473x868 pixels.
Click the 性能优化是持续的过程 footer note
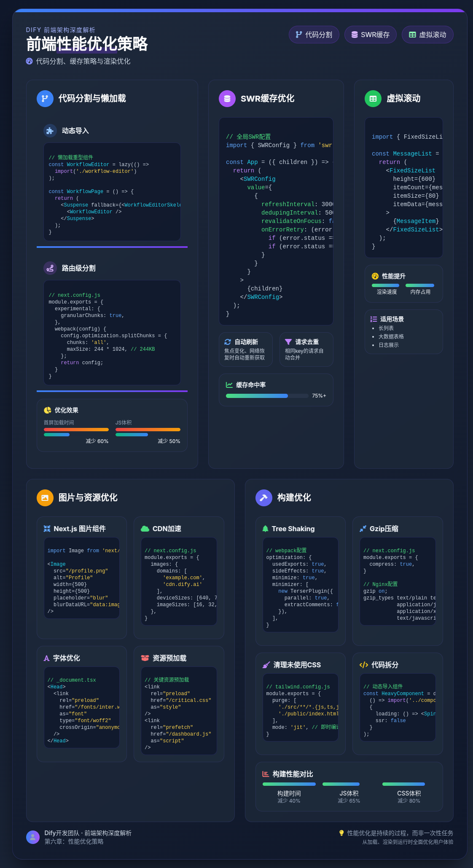coord(400,833)
